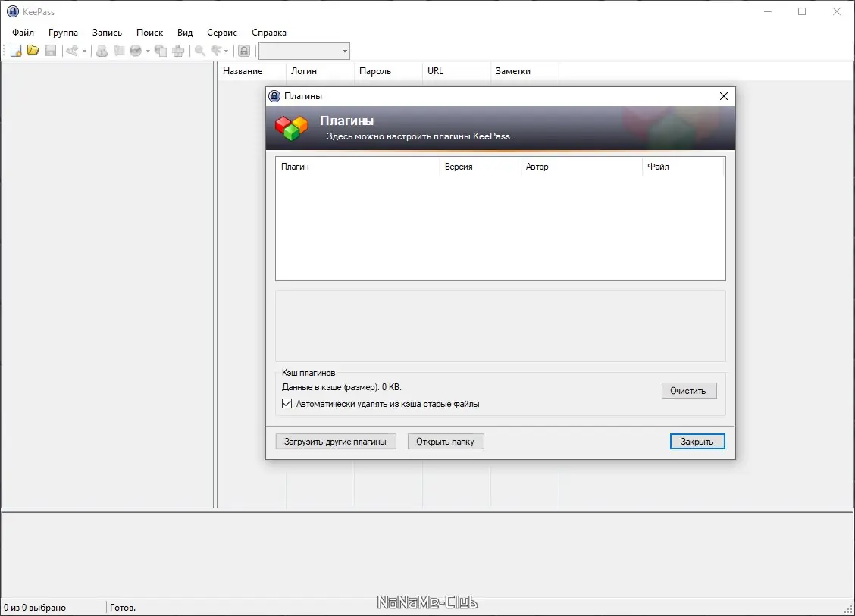Click the Lock workspace padlock icon
This screenshot has height=616, width=855.
[x=244, y=51]
